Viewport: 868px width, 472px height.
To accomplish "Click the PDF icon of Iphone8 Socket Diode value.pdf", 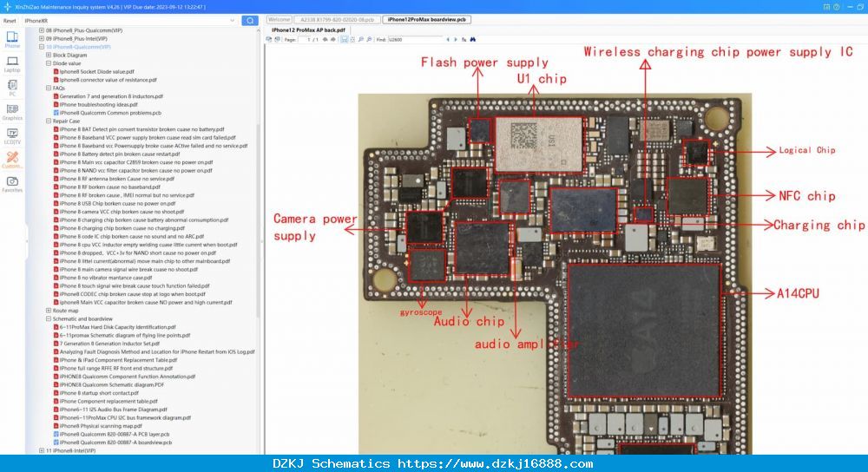I will (56, 71).
